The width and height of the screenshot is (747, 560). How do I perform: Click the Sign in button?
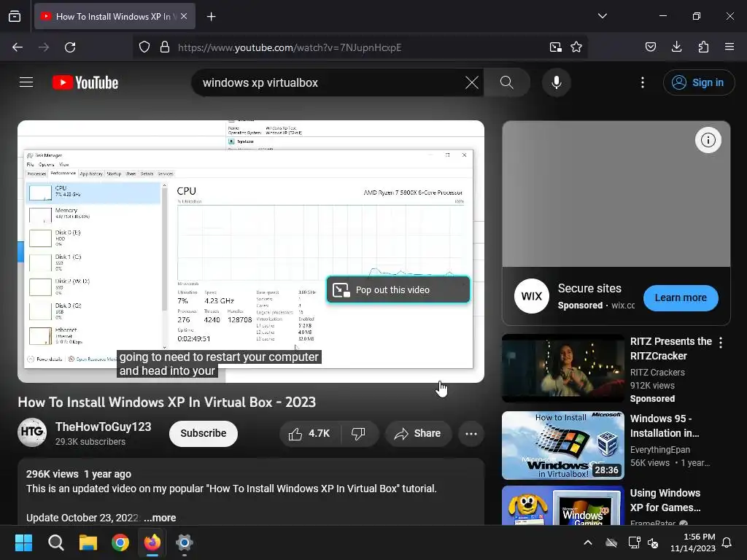tap(698, 82)
